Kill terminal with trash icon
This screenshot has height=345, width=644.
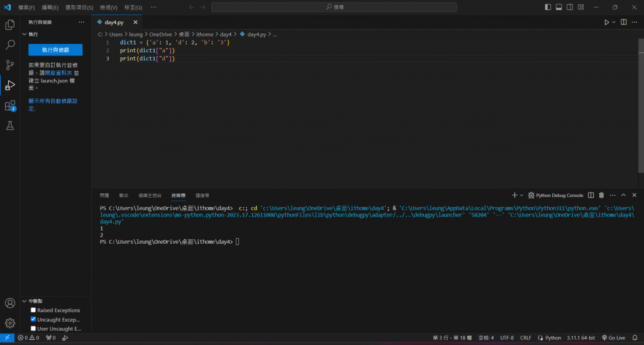pyautogui.click(x=602, y=195)
